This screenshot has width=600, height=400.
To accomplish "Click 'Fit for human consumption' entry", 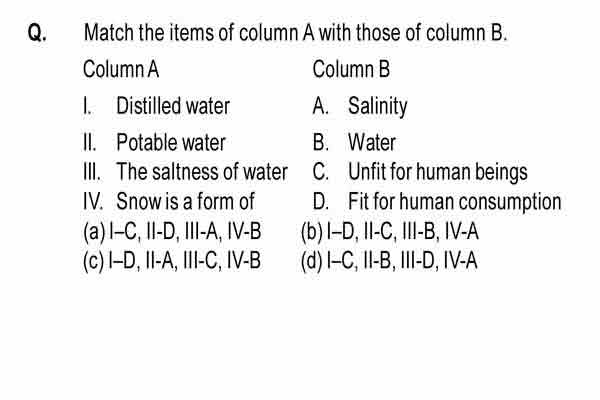I will coord(455,202).
